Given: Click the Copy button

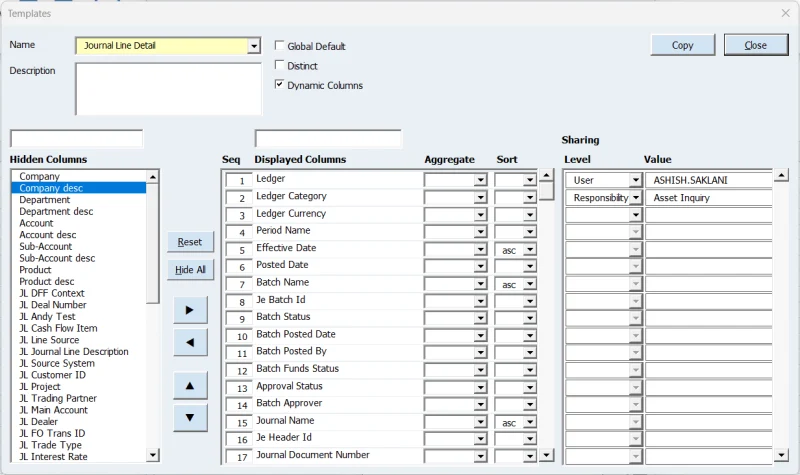Looking at the screenshot, I should tap(683, 45).
